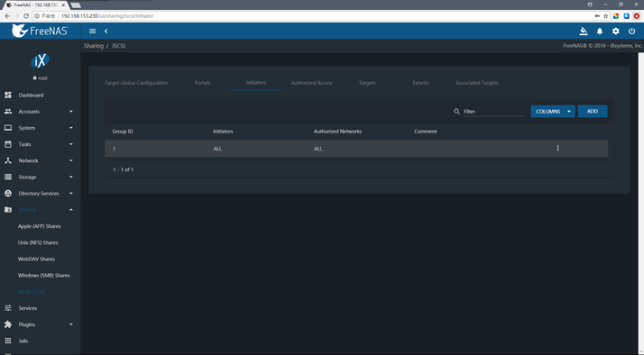Open Block (iSCSI) sharing
Screen dimensions: 644x355
pos(32,292)
